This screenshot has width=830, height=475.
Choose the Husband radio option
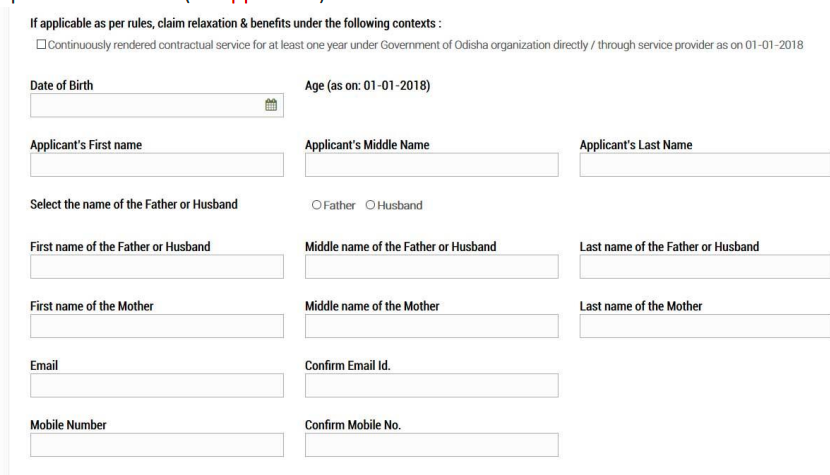point(371,205)
